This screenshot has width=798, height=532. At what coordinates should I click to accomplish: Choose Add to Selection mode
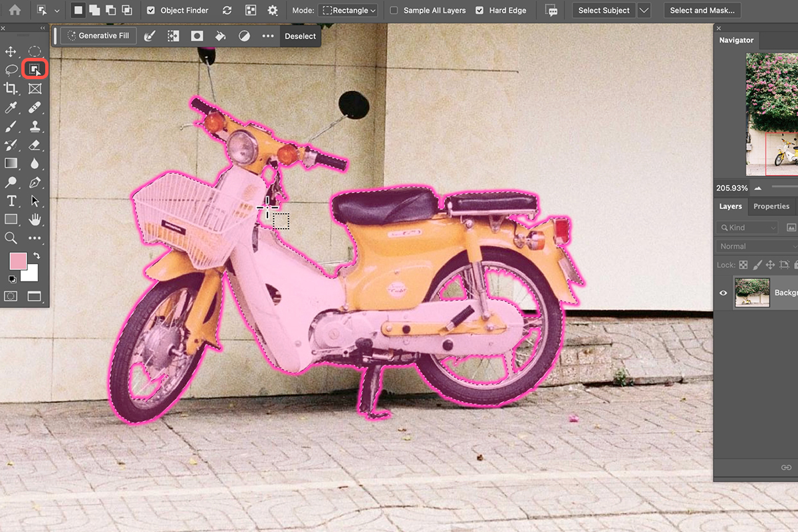pyautogui.click(x=94, y=11)
